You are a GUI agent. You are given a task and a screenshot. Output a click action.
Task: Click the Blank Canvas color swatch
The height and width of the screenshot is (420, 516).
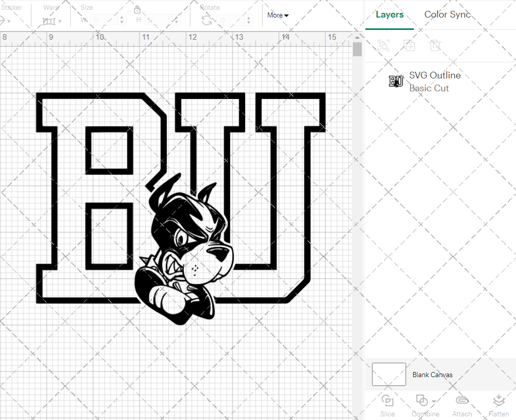pos(389,374)
